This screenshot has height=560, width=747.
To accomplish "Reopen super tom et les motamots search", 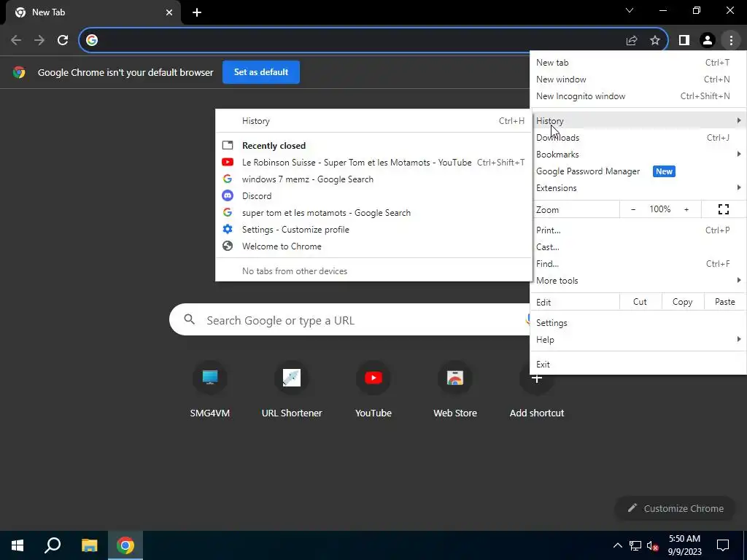I will click(x=373, y=213).
